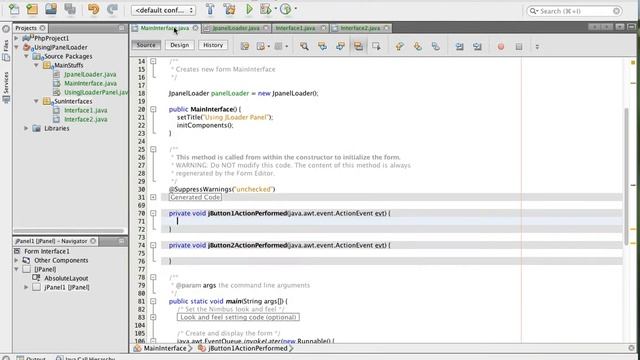Click the editor vertical scrollbar
Image resolution: width=640 pixels, height=360 pixels.
pos(627,176)
